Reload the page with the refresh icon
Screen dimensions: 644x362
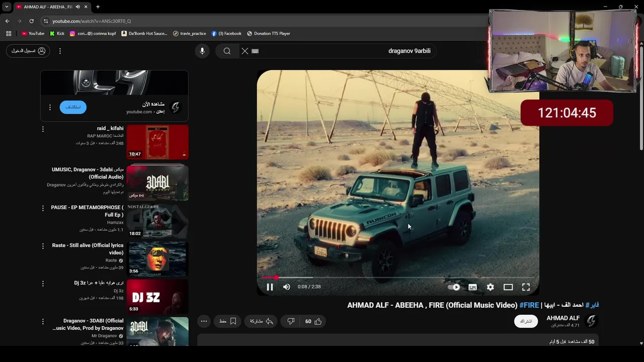[31, 21]
